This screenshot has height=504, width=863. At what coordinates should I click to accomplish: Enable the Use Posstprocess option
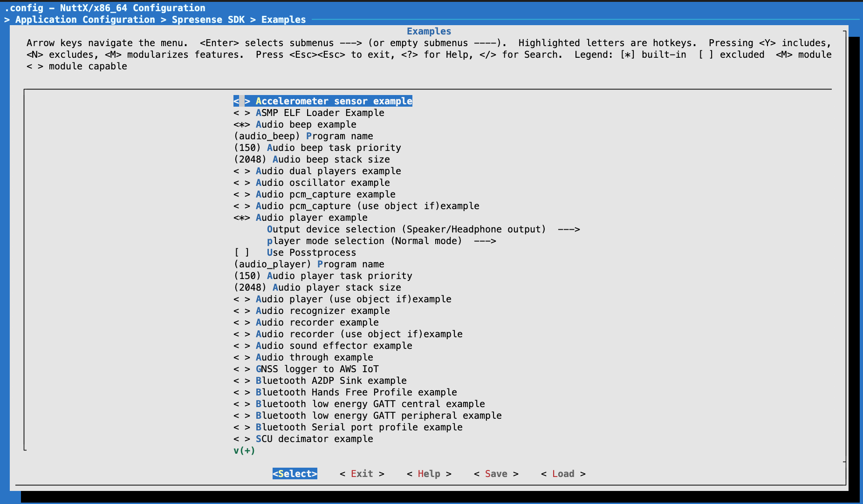[x=242, y=252]
